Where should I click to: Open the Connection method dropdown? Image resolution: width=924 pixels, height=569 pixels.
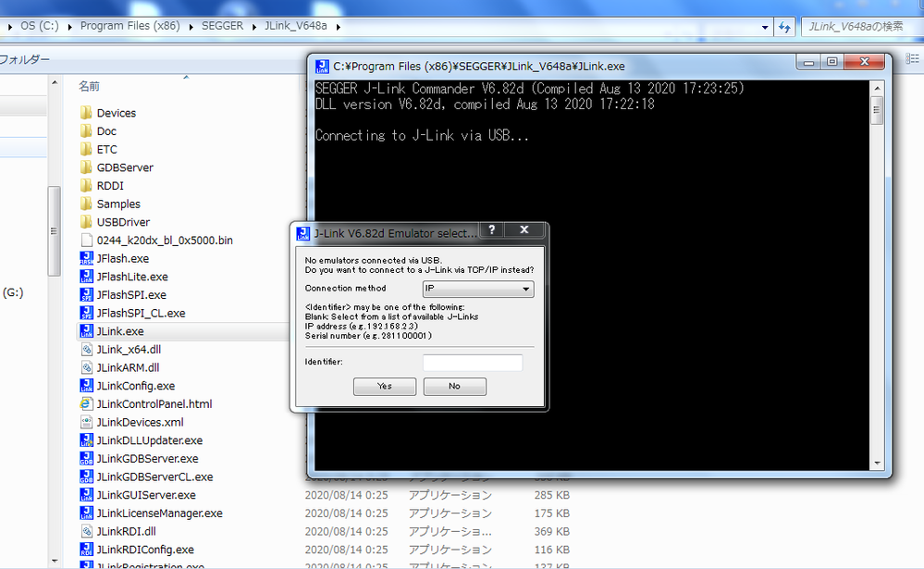pos(478,289)
